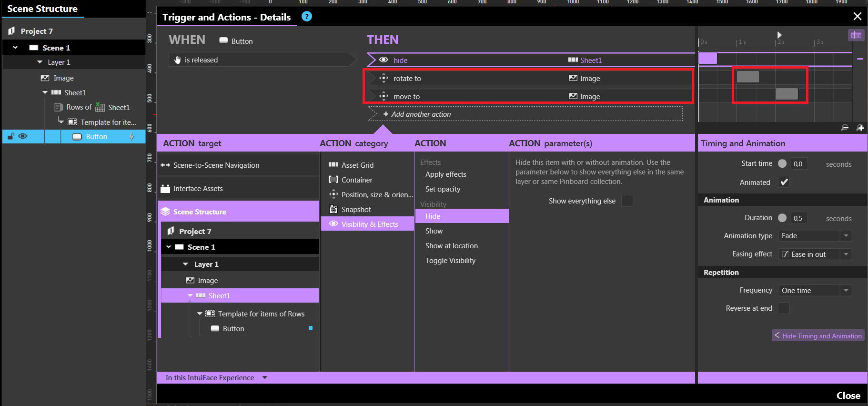Screen dimensions: 868x406
Task: Click Hide Timing and Animation button
Action: (818, 335)
